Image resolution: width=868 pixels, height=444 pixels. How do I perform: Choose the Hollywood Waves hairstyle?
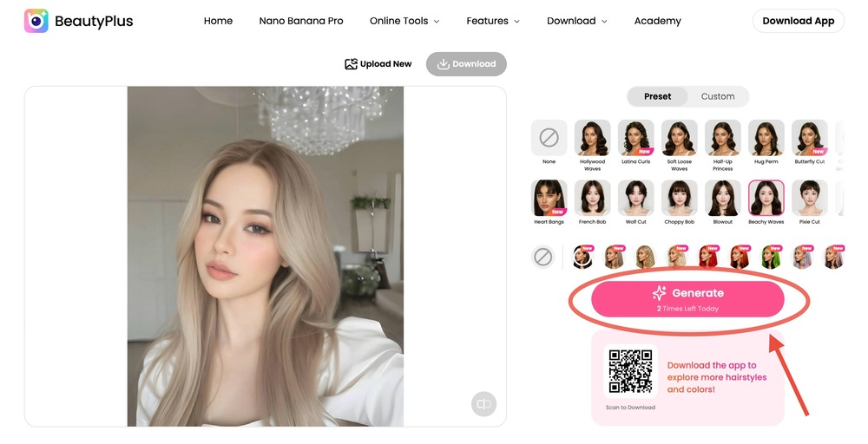[592, 138]
